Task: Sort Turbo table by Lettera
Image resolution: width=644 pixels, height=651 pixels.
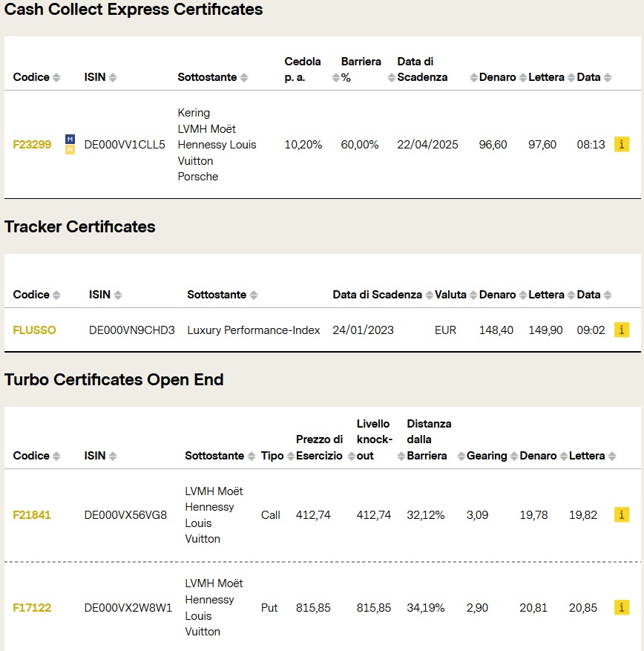Action: (x=611, y=457)
